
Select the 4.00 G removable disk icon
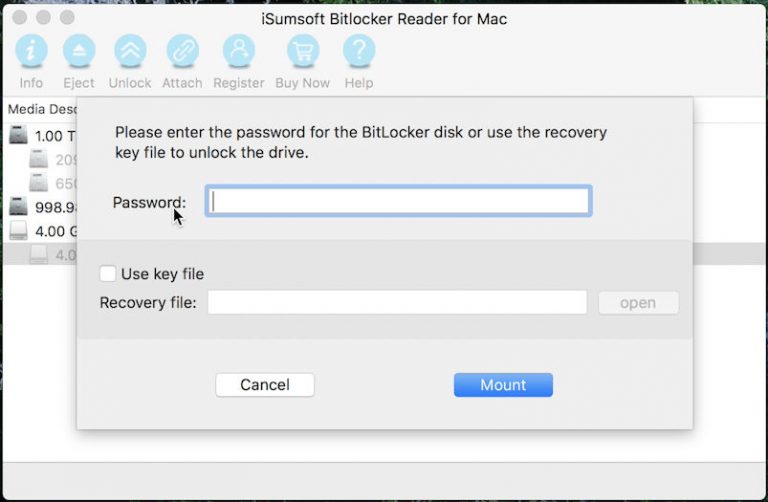18,231
